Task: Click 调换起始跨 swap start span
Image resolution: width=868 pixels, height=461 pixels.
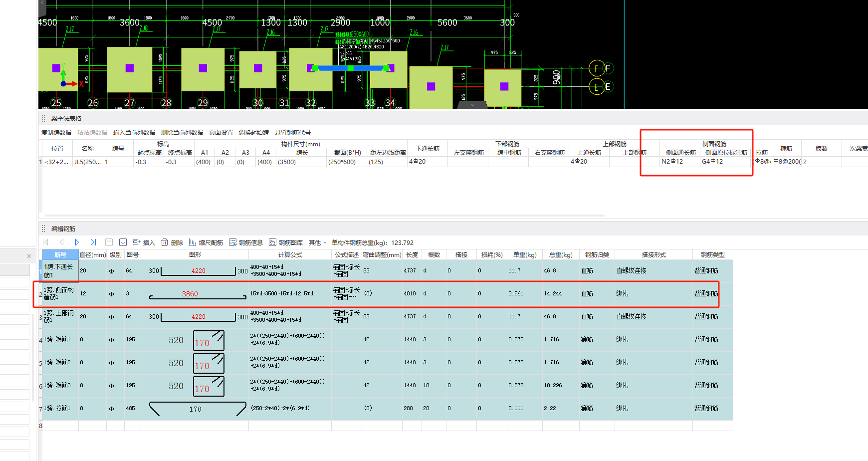Action: (254, 132)
